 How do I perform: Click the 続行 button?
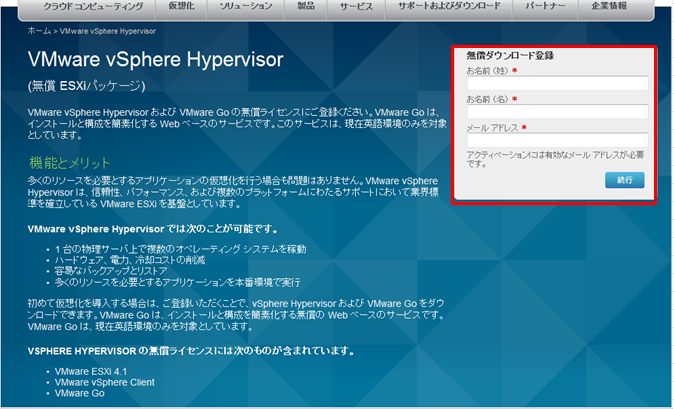[625, 180]
